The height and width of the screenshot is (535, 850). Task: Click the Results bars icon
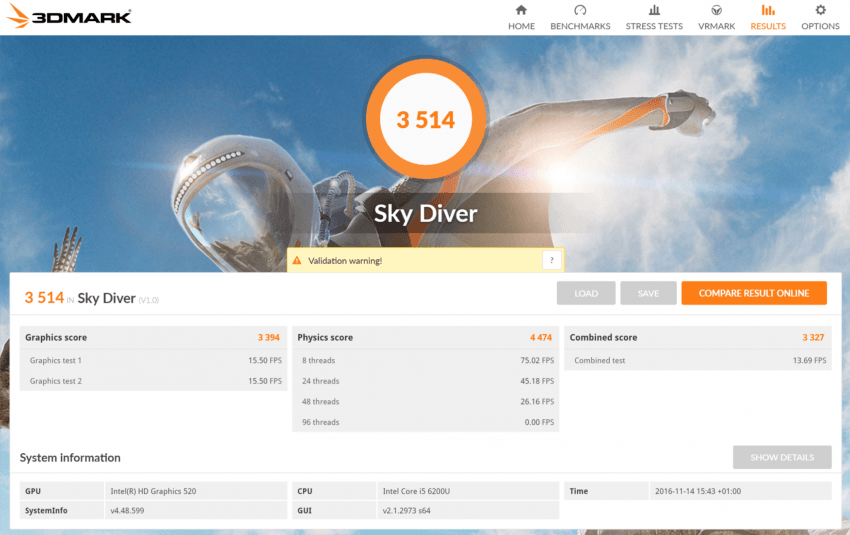pyautogui.click(x=768, y=10)
